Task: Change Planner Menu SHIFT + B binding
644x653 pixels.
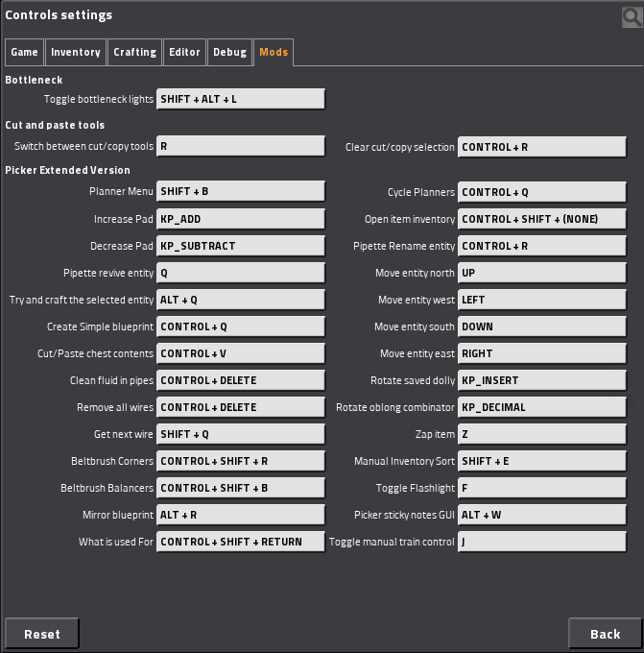Action: click(x=241, y=191)
